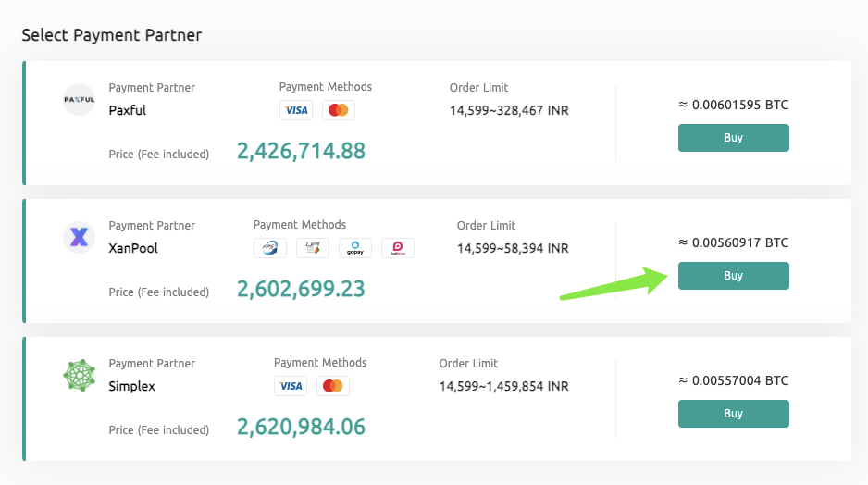The height and width of the screenshot is (485, 868).
Task: Click the Paxful partner name
Action: click(x=128, y=110)
